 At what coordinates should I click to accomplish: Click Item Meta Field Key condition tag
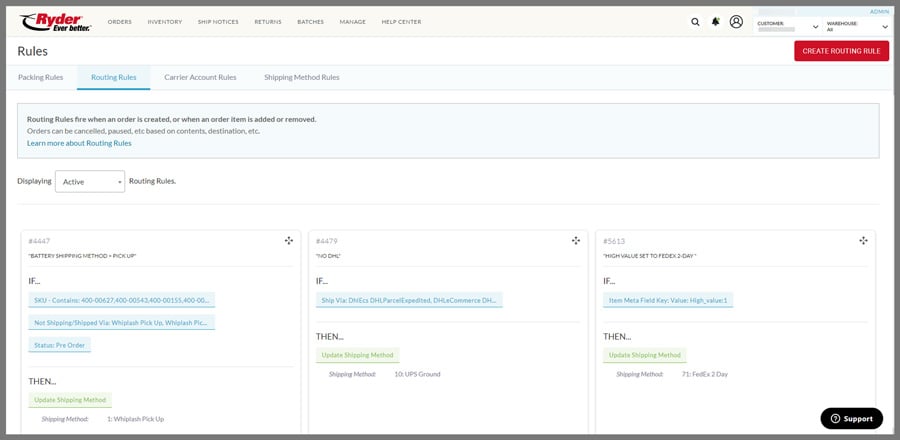pos(668,299)
